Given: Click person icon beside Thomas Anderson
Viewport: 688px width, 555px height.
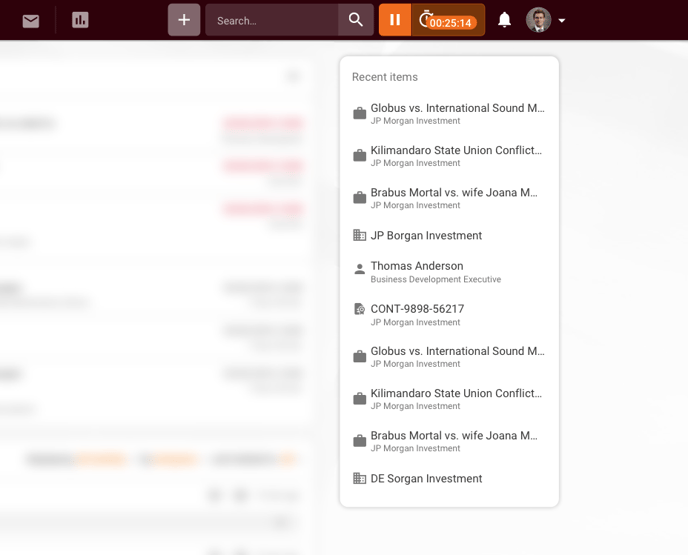Looking at the screenshot, I should [359, 269].
